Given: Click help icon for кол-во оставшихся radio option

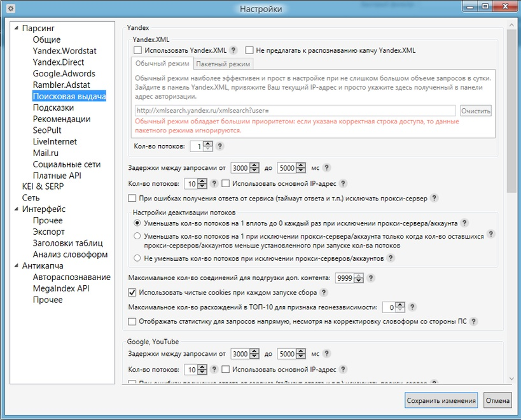Looking at the screenshot, I should [490, 234].
